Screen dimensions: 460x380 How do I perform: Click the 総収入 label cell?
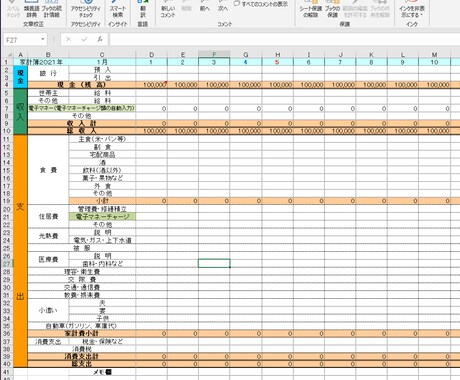coord(82,131)
